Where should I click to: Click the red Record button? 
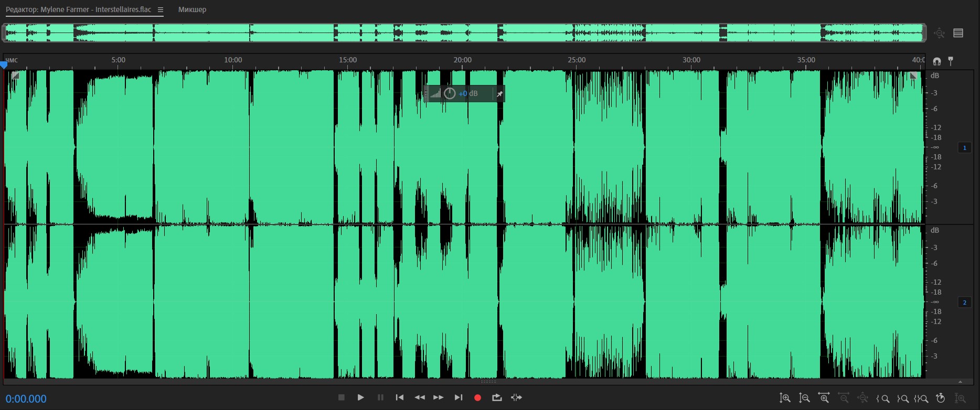[x=477, y=398]
